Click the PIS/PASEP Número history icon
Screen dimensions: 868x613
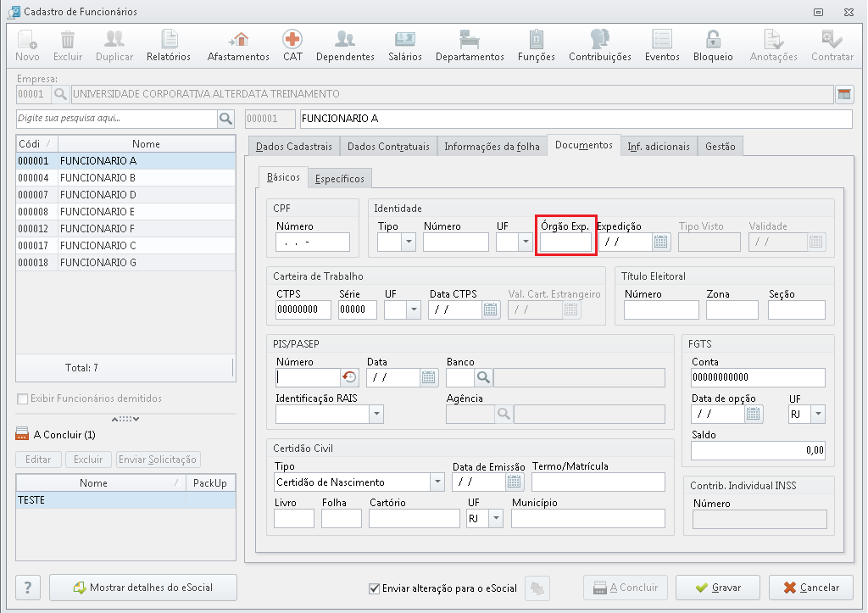tap(349, 377)
